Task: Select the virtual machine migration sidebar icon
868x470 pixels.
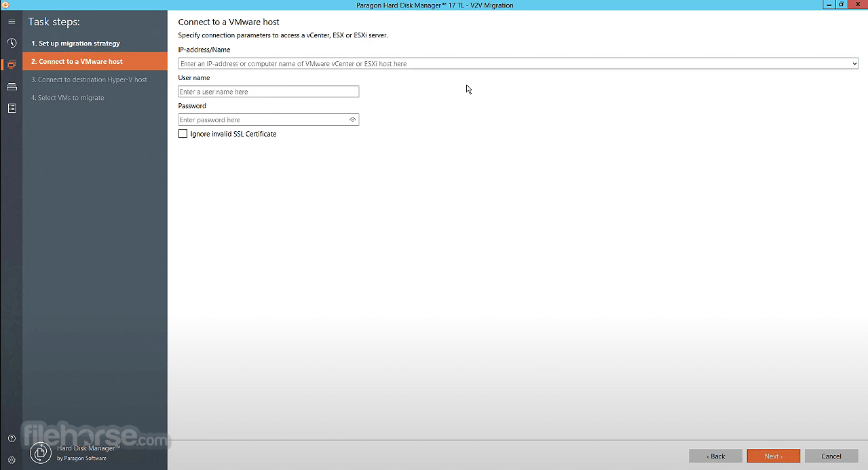Action: point(12,65)
